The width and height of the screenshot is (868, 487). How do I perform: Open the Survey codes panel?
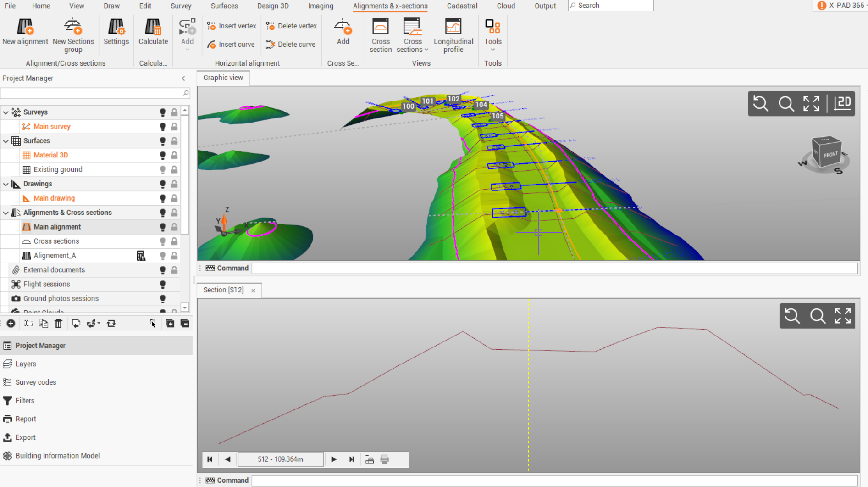point(36,382)
